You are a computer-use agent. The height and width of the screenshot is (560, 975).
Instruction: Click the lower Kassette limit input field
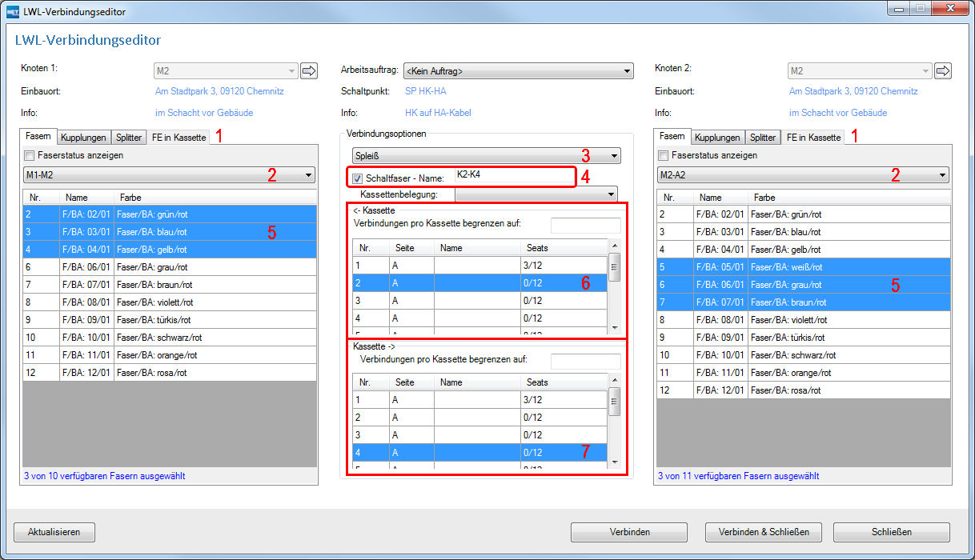[585, 362]
